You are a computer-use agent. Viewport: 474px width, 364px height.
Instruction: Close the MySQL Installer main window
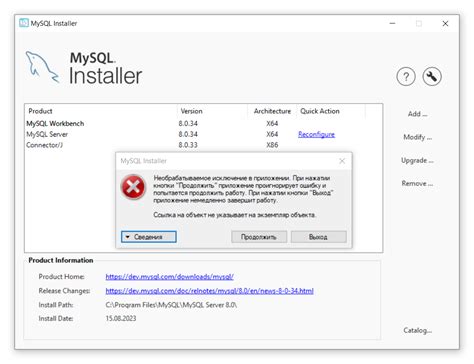tap(445, 23)
